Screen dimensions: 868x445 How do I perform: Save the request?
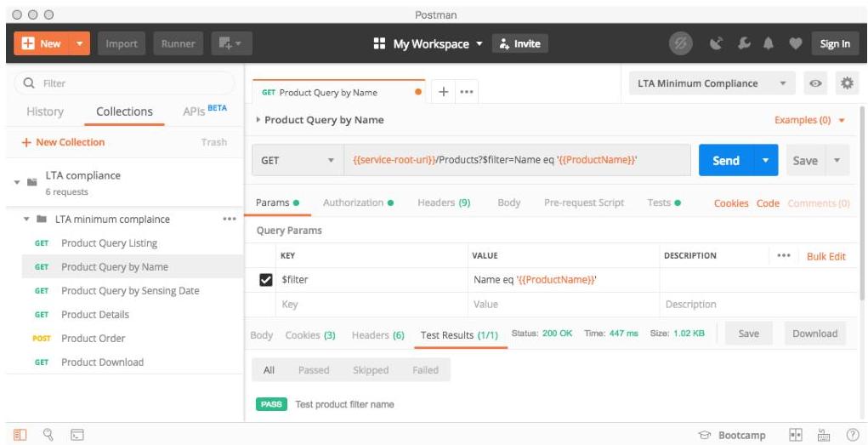pos(805,160)
